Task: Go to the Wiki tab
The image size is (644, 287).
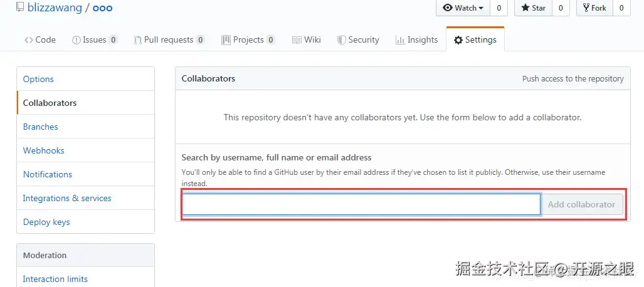Action: 307,40
